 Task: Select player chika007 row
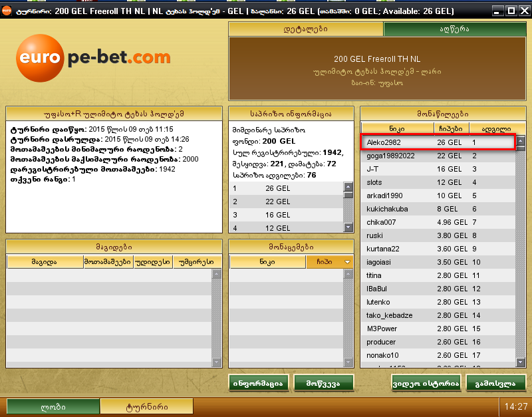(438, 222)
